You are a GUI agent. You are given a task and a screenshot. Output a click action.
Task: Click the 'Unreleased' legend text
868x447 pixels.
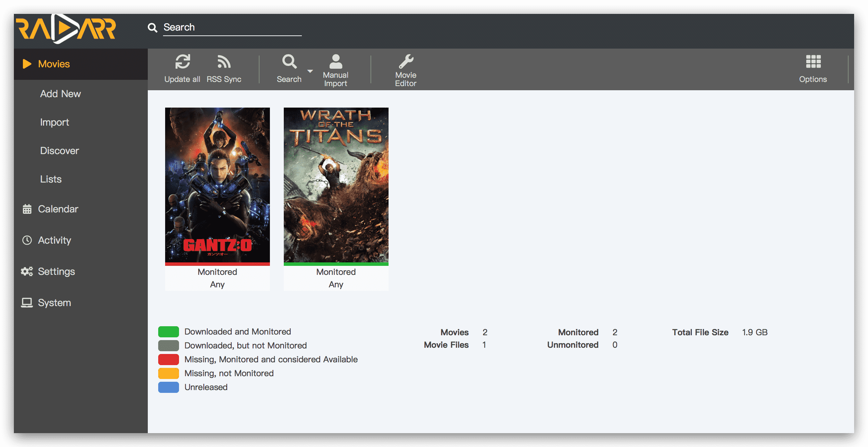pyautogui.click(x=206, y=387)
